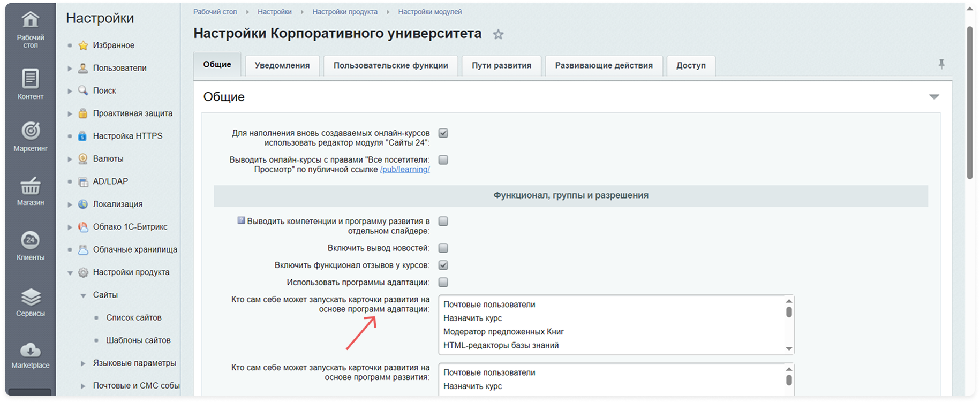The image size is (980, 403).
Task: Switch to the Уведомления tab
Action: [x=282, y=65]
